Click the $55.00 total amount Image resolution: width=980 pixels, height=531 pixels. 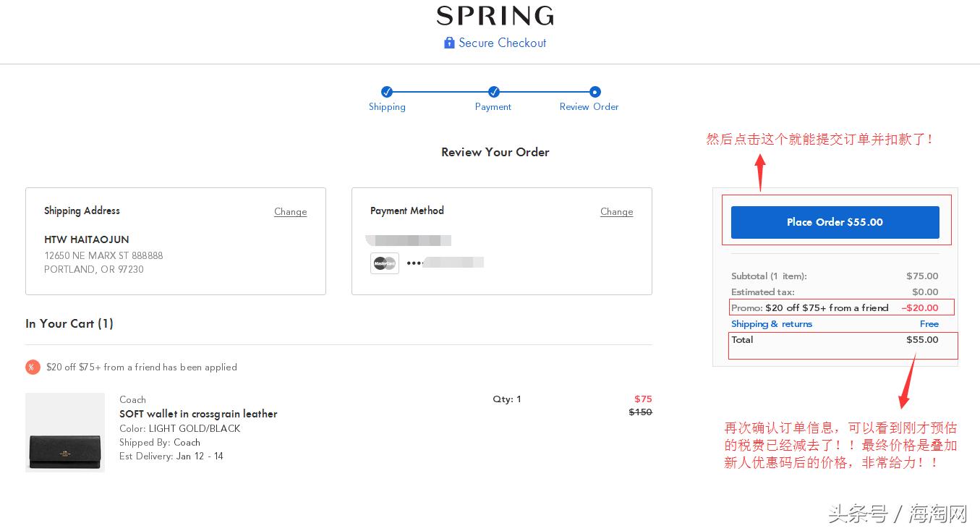(x=922, y=339)
